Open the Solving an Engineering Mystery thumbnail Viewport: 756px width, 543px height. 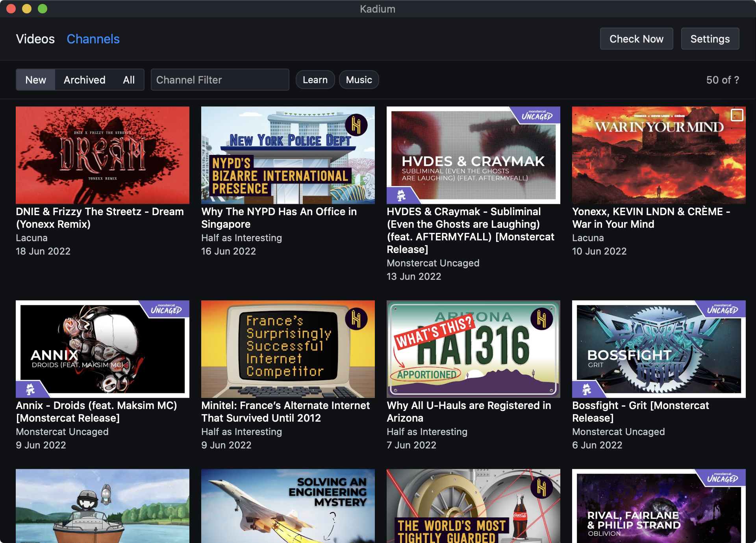[x=288, y=506]
